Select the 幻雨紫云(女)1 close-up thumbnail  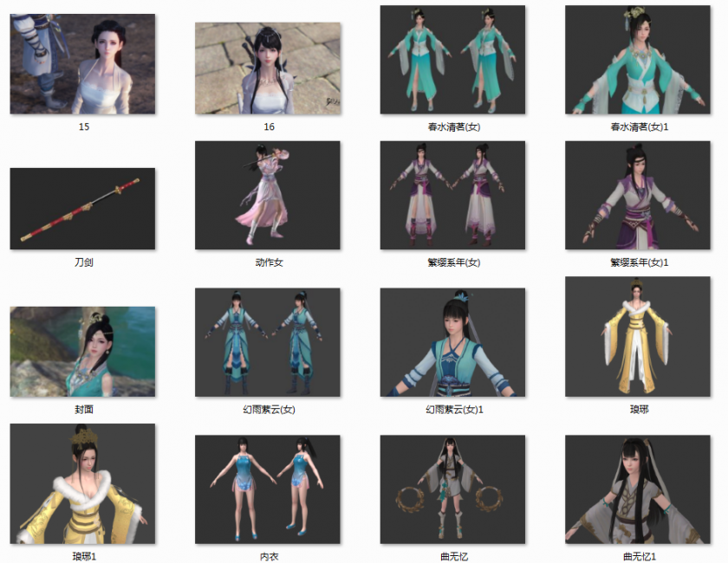pos(452,342)
